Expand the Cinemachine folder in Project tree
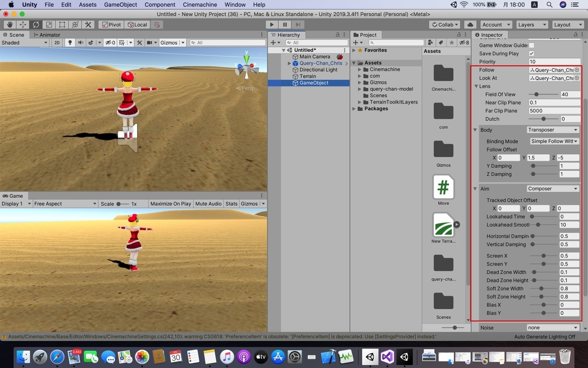 360,70
